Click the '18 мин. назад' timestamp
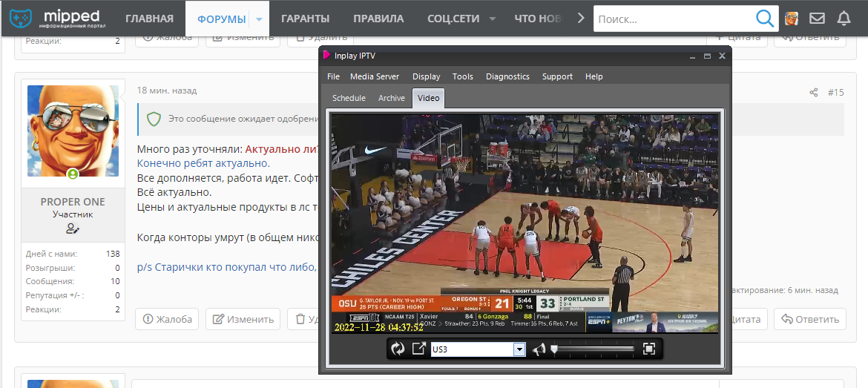This screenshot has height=388, width=868. point(167,91)
